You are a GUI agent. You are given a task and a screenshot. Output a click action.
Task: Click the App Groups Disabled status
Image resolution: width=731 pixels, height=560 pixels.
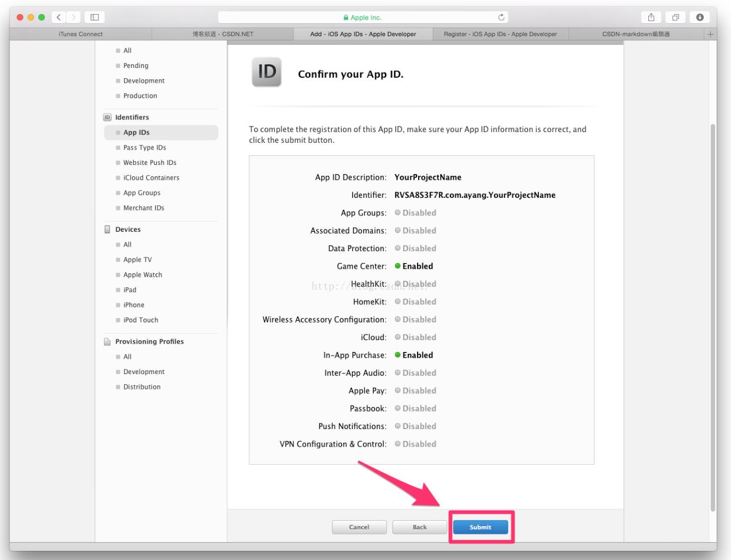coord(415,213)
